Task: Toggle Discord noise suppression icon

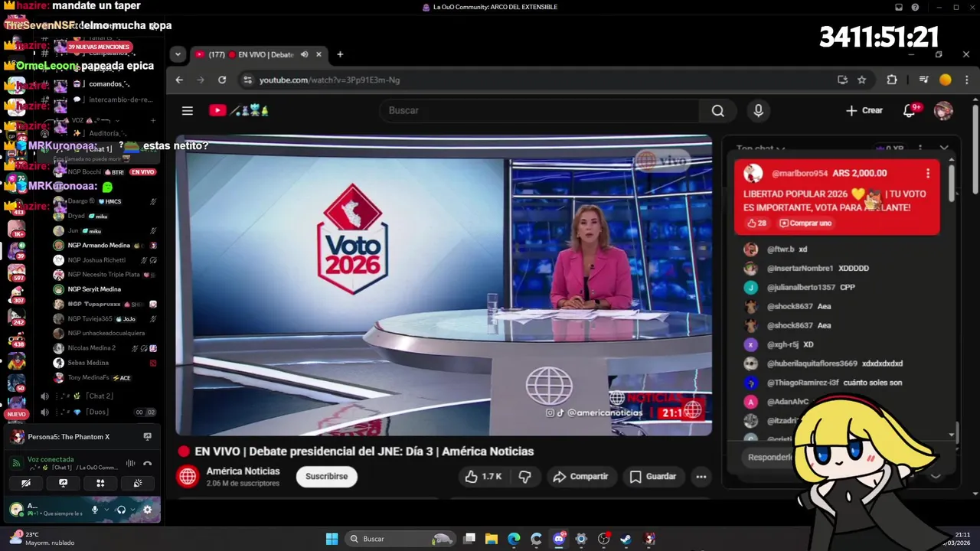Action: 130,463
